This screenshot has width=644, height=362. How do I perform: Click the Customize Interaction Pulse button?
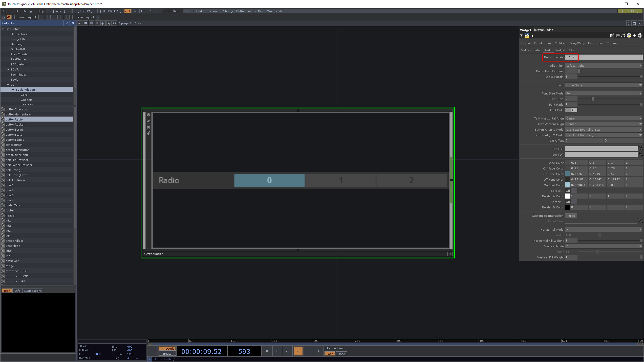click(571, 216)
